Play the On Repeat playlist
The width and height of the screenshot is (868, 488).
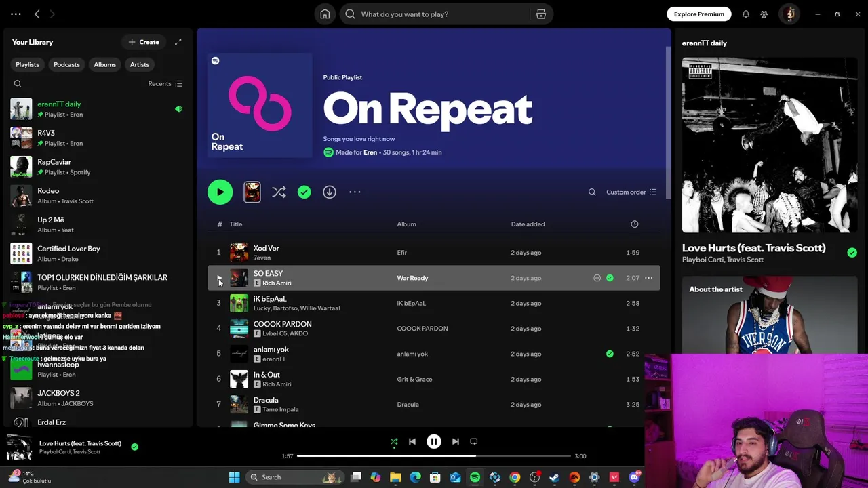[220, 192]
